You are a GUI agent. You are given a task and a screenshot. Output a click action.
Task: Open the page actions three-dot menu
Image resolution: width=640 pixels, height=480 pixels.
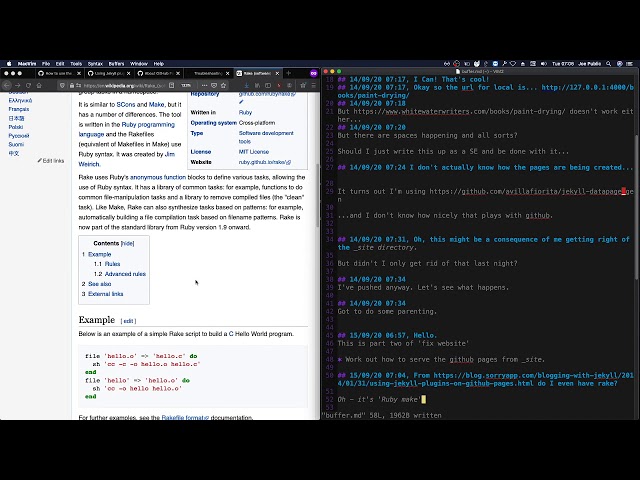click(x=204, y=85)
